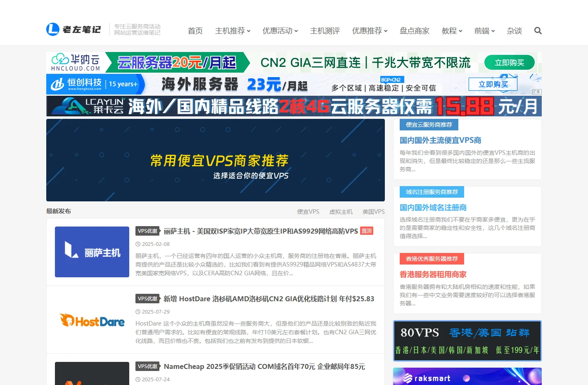
Task: Open the search magnifier icon
Action: pos(538,31)
